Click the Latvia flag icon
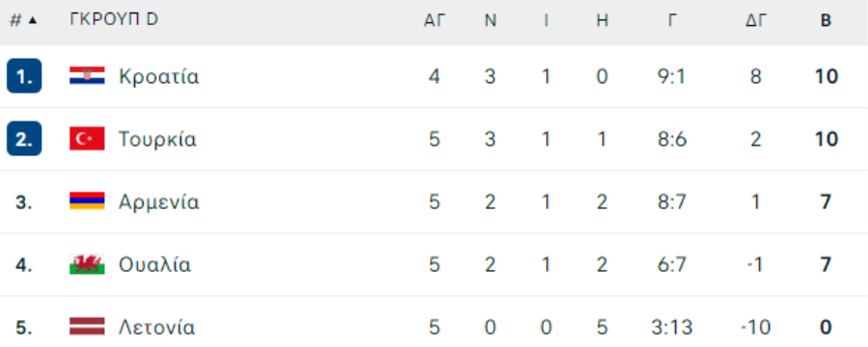This screenshot has height=347, width=868. point(87,327)
